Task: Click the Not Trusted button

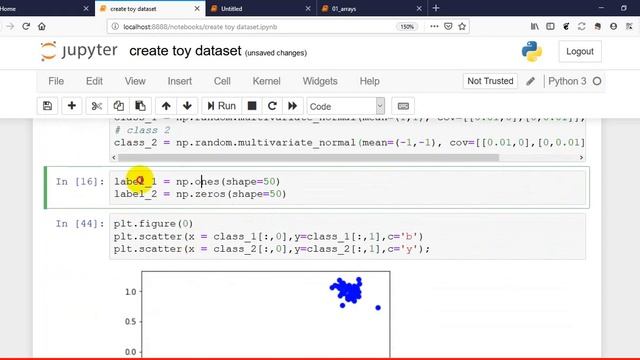Action: click(490, 81)
